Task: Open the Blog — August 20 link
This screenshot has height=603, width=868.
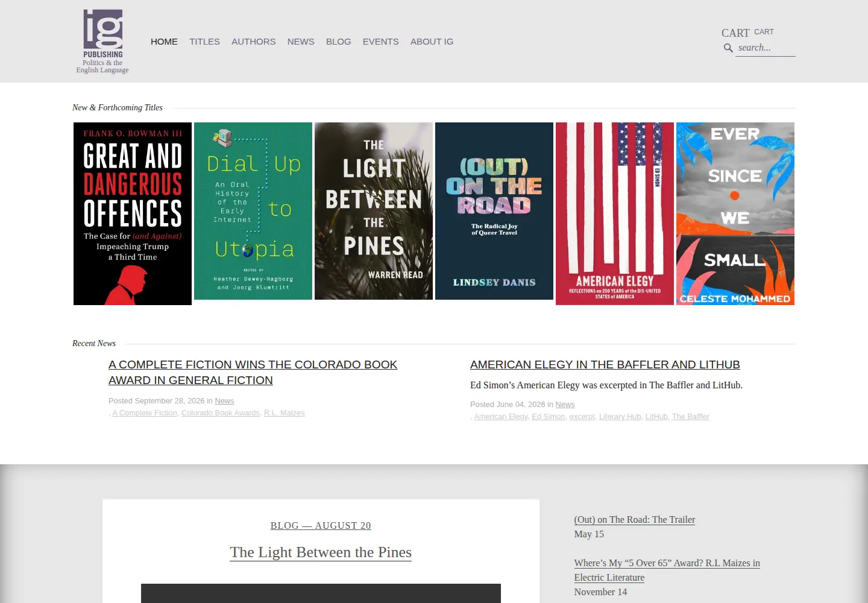Action: tap(321, 526)
